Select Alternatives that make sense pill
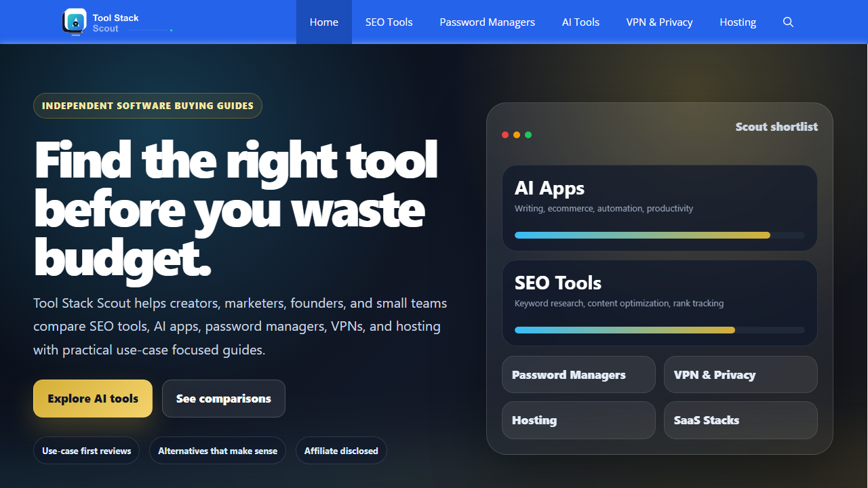This screenshot has width=868, height=488. coord(218,451)
